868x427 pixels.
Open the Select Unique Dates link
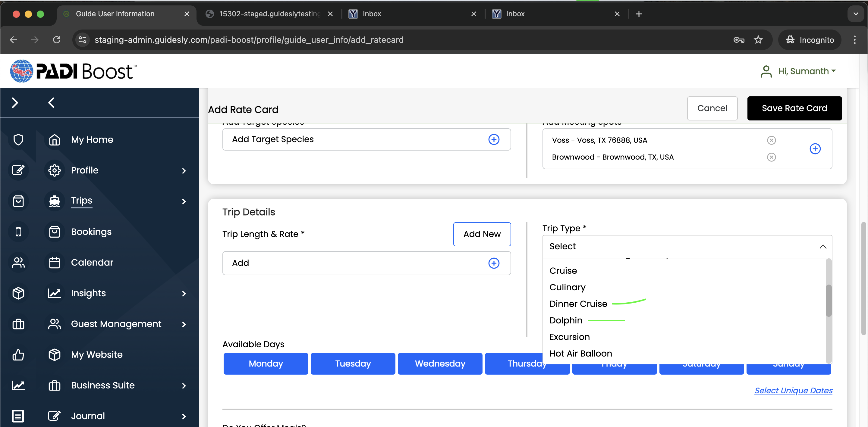[793, 390]
